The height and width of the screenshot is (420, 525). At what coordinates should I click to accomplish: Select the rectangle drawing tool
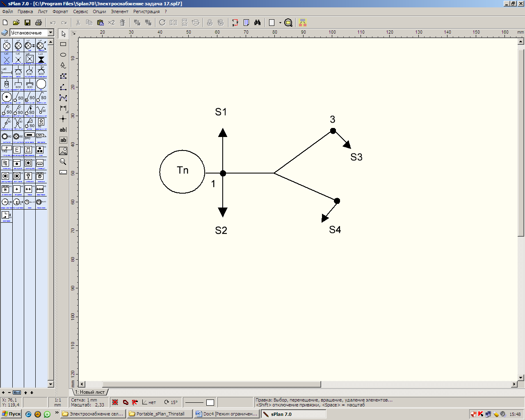(x=63, y=44)
